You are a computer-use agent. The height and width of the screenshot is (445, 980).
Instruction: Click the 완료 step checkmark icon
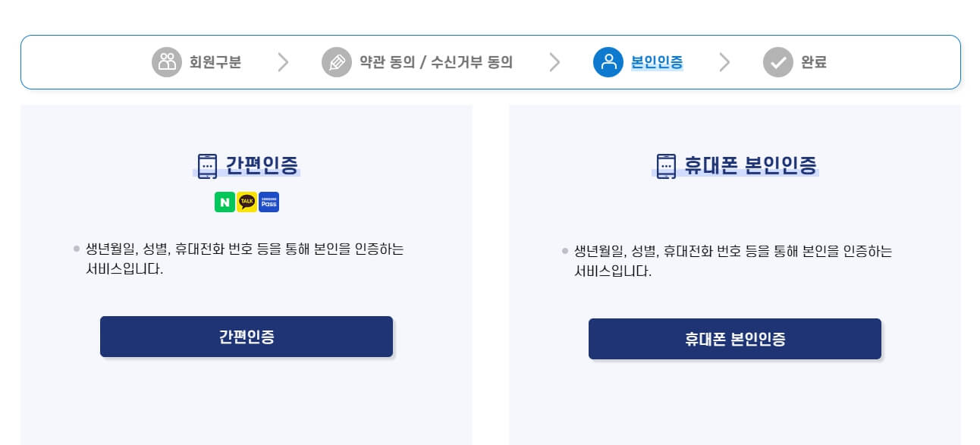(777, 62)
